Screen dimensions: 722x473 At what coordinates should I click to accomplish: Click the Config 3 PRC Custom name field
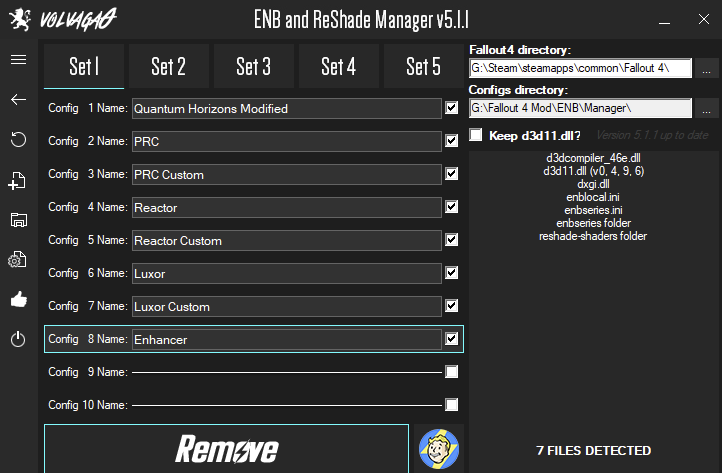point(286,175)
